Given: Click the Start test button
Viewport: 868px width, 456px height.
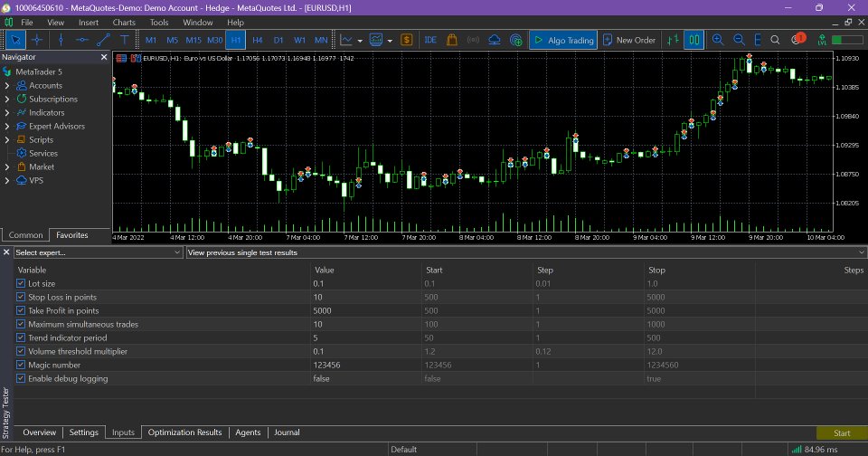Looking at the screenshot, I should (x=842, y=432).
